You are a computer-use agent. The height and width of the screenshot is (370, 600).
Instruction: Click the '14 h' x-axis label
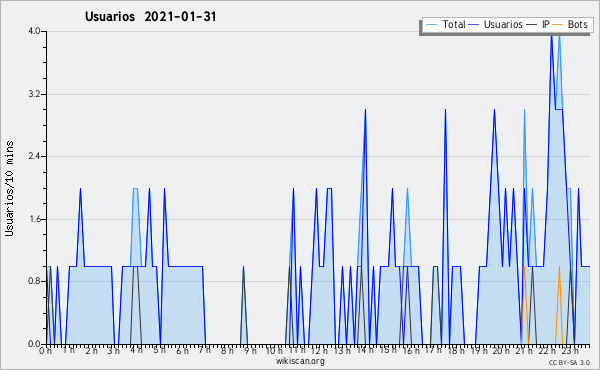coord(365,350)
